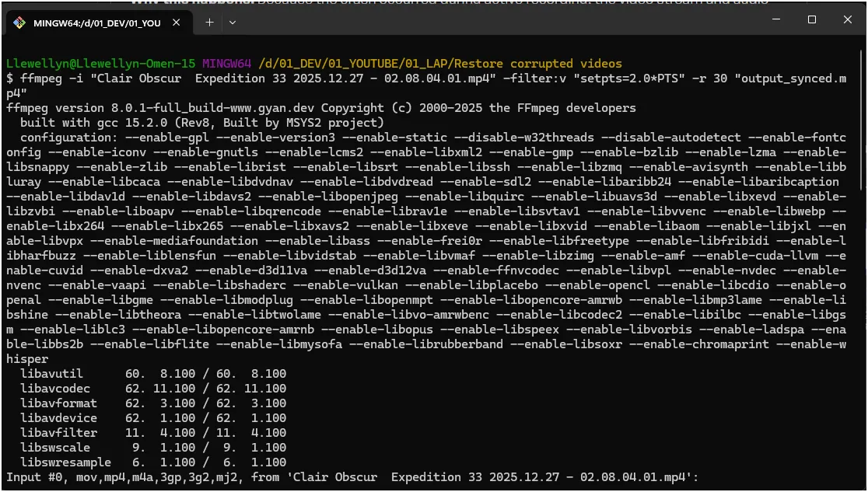This screenshot has height=492, width=868.
Task: Open the new tab dropdown chevron
Action: point(231,23)
